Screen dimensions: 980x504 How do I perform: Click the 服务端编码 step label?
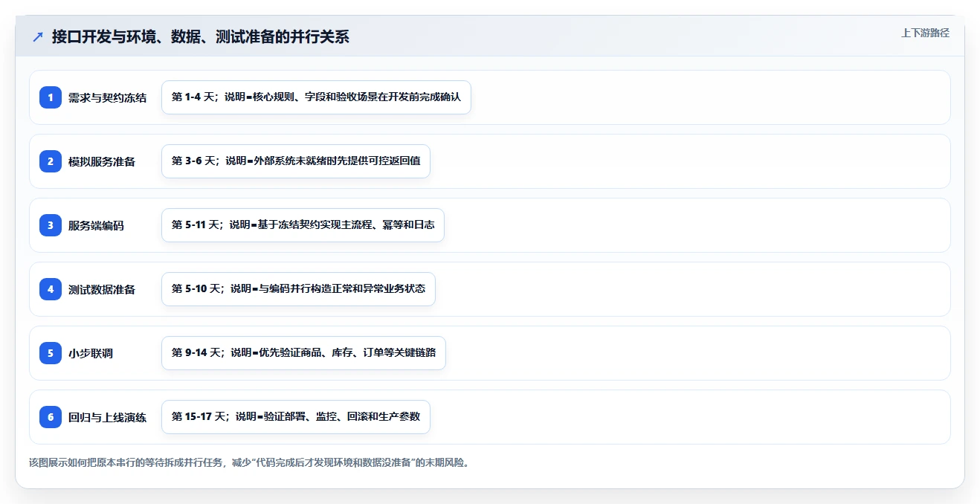(x=96, y=225)
